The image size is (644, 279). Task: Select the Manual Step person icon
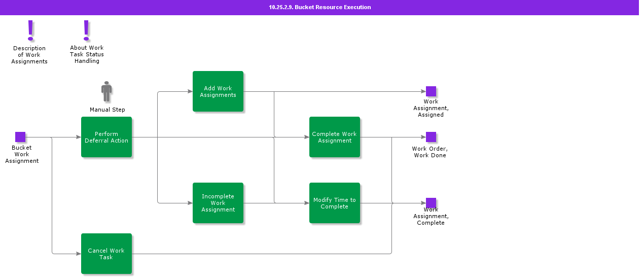(x=106, y=92)
